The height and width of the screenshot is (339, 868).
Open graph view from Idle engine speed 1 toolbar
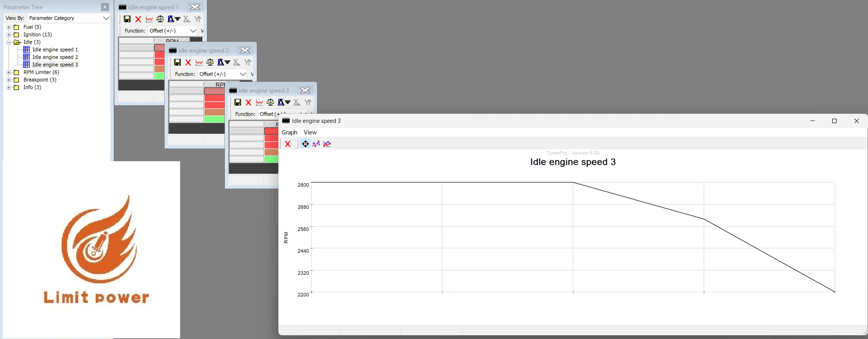click(x=149, y=19)
